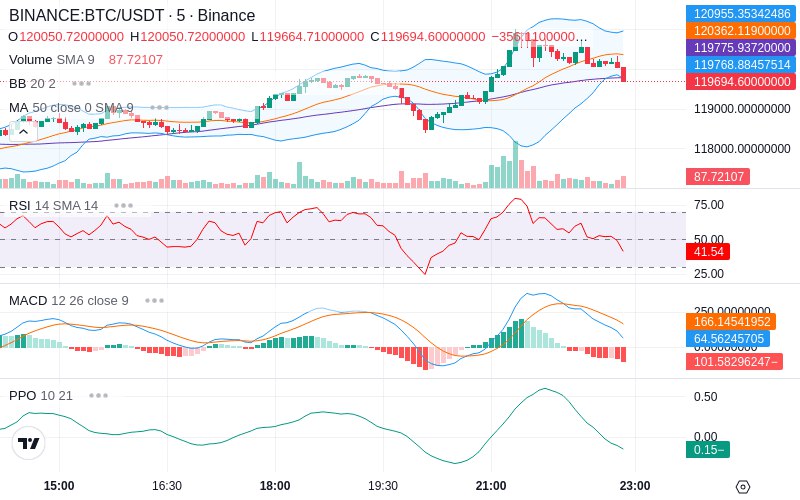Open more options for MA 50 indicator
Screen dimensions: 800x500
coord(160,108)
